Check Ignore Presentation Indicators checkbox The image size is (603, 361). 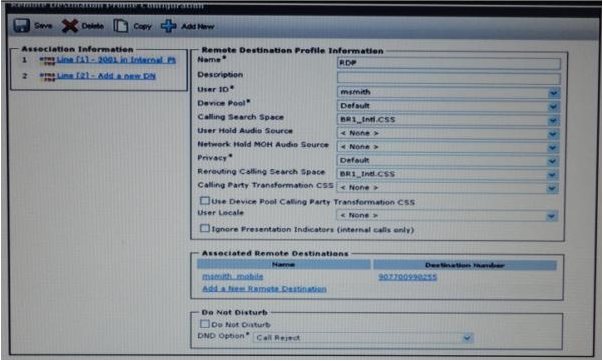click(x=205, y=228)
